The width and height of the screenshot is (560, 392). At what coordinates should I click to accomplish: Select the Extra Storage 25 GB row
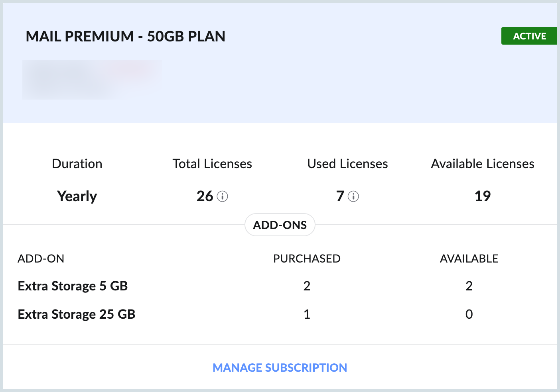(x=77, y=314)
